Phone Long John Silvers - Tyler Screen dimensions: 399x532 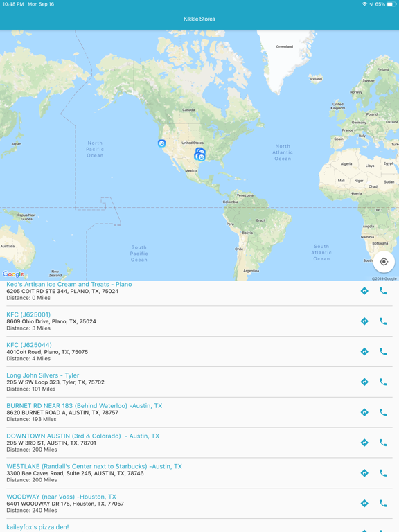[x=383, y=382]
